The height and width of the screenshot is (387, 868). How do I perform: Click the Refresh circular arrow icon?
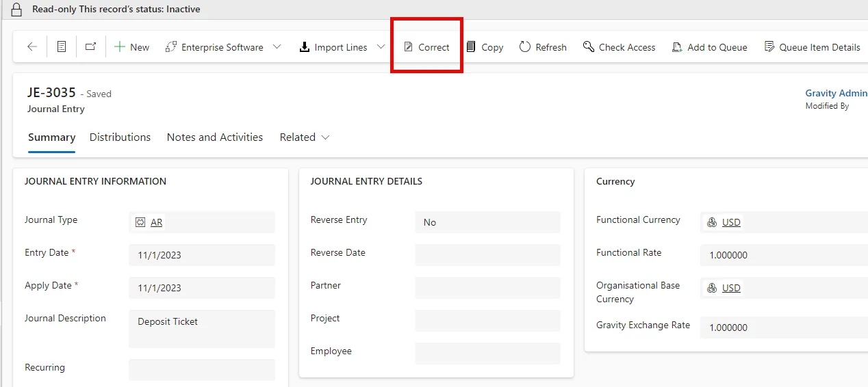click(x=525, y=47)
